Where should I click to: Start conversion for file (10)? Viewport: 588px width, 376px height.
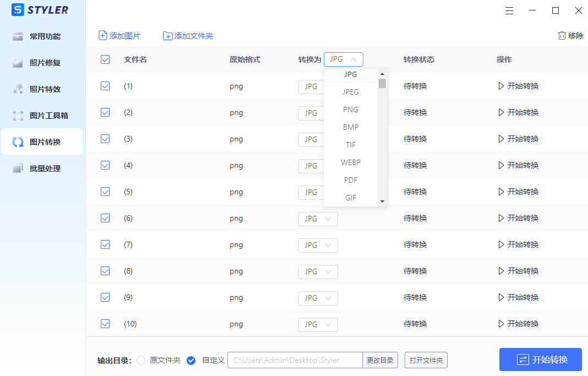point(519,324)
